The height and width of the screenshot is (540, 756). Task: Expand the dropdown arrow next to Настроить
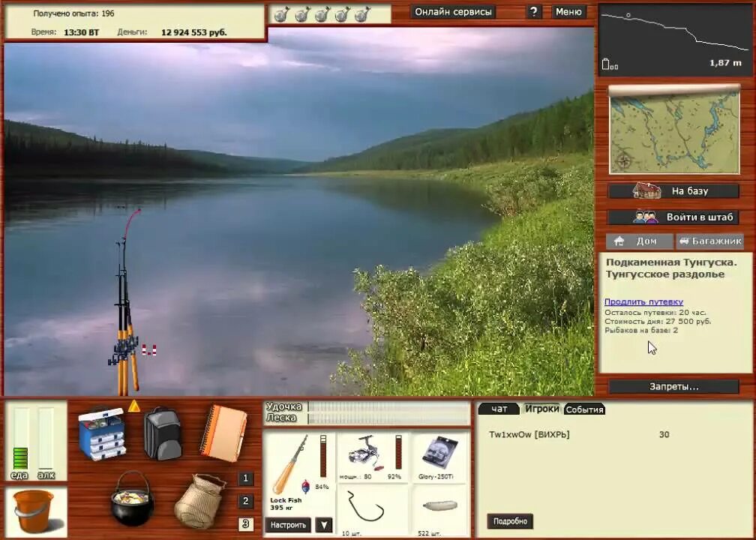(323, 524)
